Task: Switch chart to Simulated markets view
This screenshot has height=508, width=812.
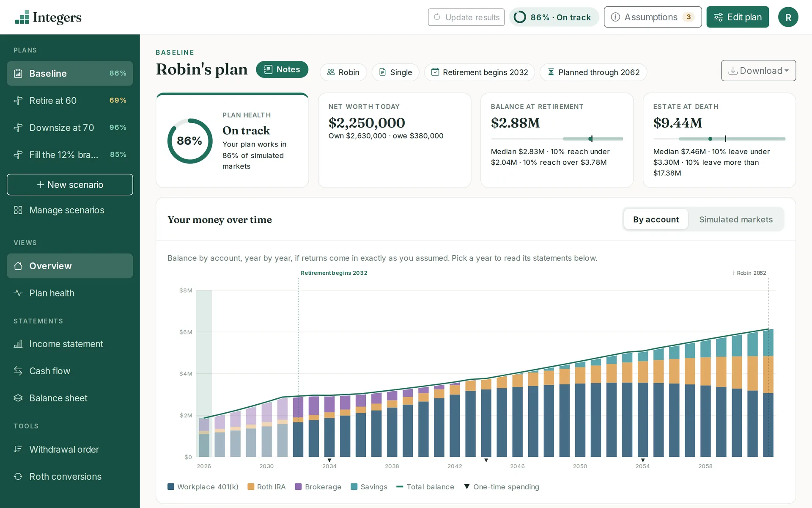Action: [x=735, y=219]
